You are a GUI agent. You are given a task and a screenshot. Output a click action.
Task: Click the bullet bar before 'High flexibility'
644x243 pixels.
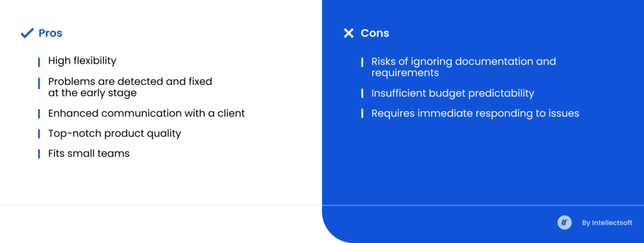click(x=39, y=62)
